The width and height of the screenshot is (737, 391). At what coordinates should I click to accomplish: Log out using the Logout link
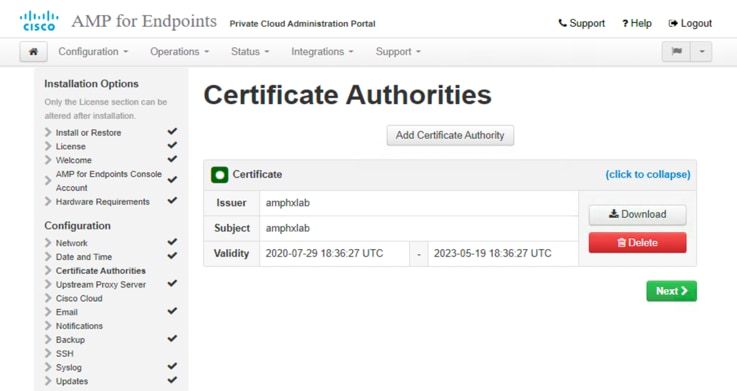coord(690,23)
